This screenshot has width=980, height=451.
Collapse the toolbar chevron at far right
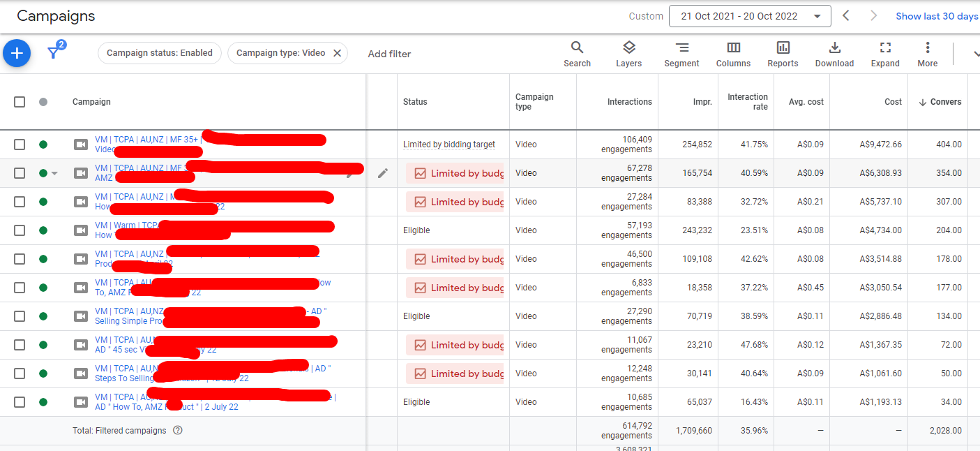coord(975,54)
